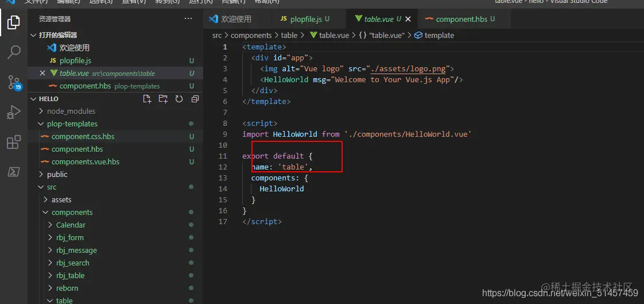Click src in the breadcrumb path
The width and height of the screenshot is (644, 304).
pos(217,36)
